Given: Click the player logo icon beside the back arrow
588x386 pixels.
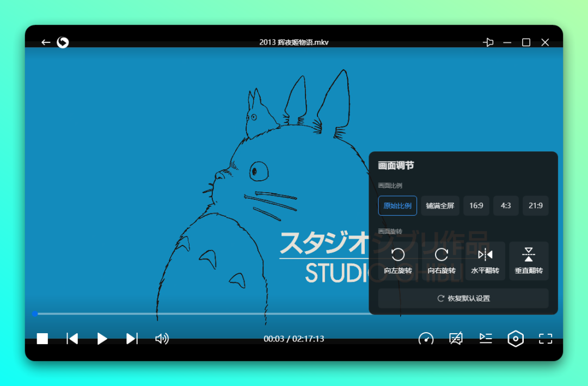Looking at the screenshot, I should pos(63,42).
